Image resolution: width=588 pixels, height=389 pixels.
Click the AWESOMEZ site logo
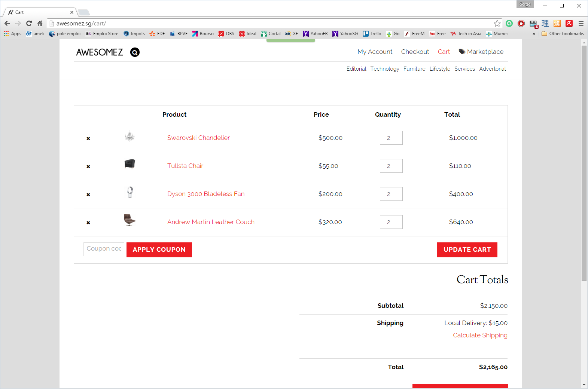(x=100, y=52)
